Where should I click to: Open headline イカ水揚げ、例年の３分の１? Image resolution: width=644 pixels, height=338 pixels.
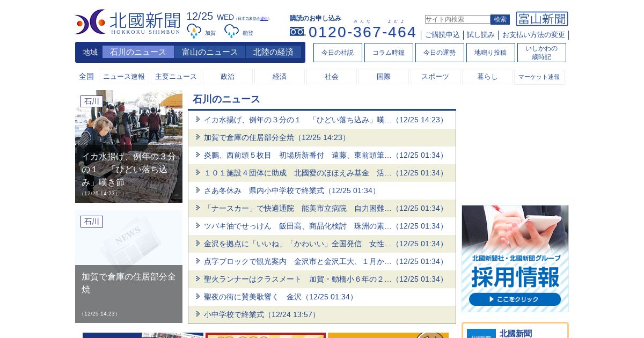pos(322,120)
